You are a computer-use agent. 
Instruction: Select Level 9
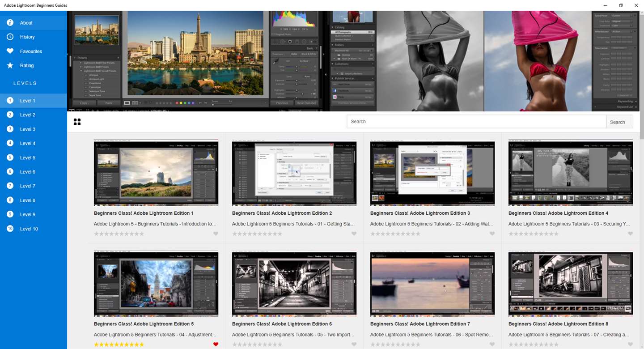tap(34, 215)
